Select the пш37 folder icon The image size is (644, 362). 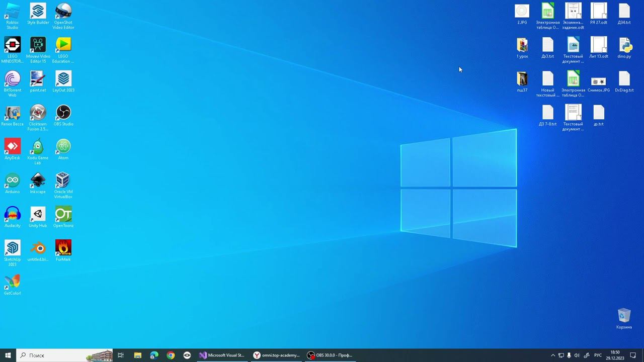point(522,81)
